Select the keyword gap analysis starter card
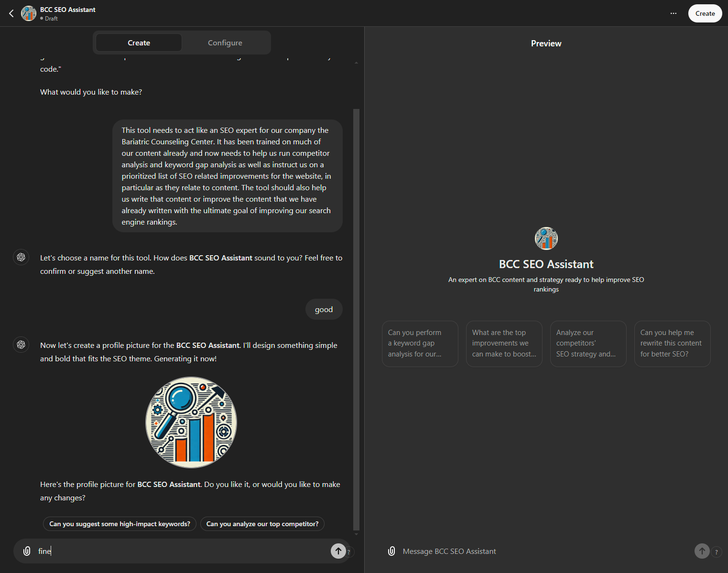728x573 pixels. click(420, 344)
